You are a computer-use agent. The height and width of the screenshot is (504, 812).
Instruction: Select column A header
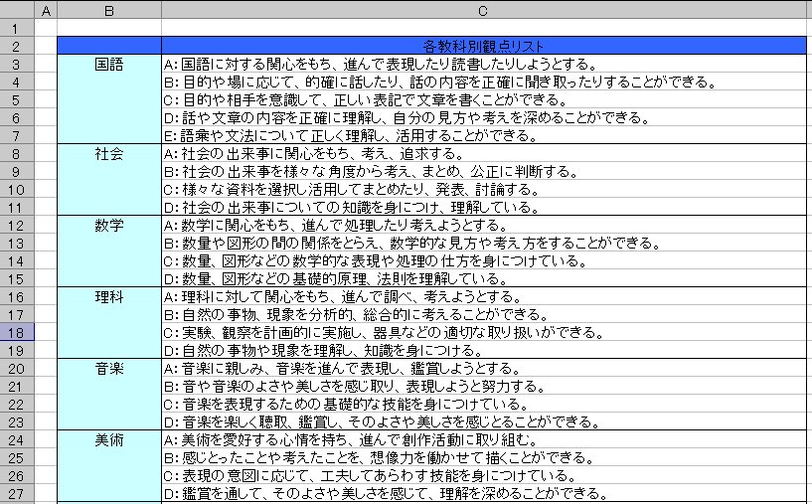[x=46, y=10]
